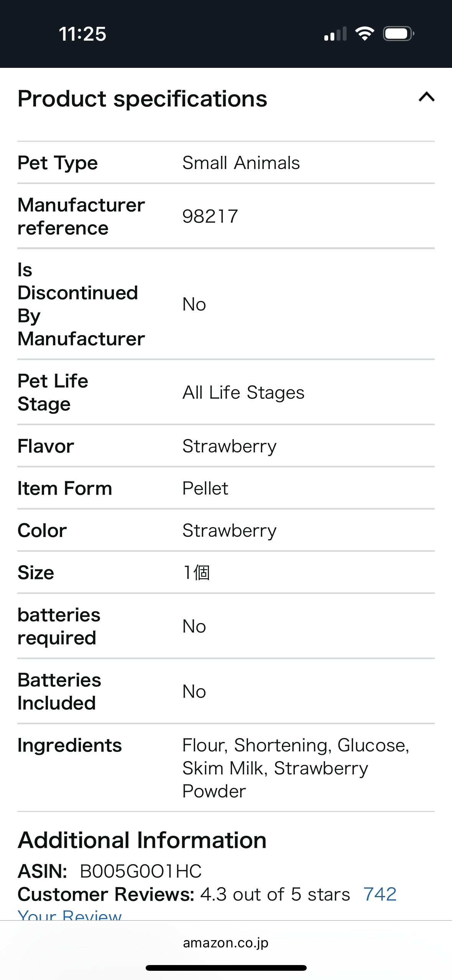Viewport: 452px width, 980px height.
Task: Select the Pet Type row label
Action: point(58,163)
